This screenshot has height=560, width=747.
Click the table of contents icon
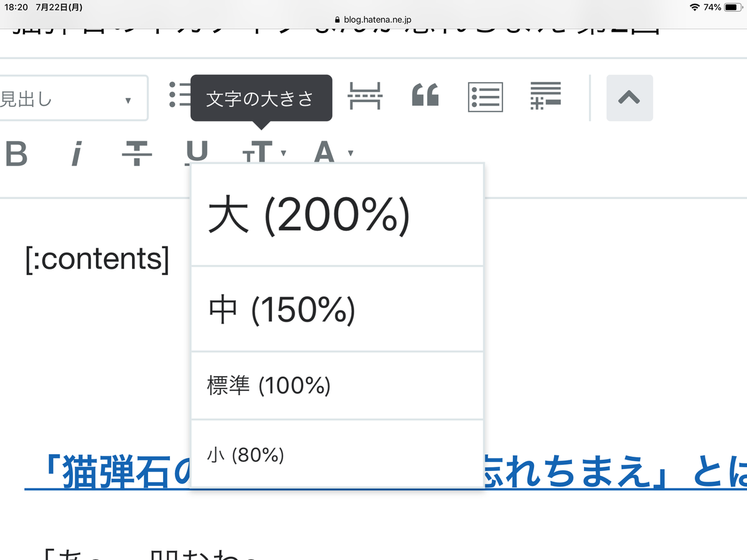(x=486, y=98)
